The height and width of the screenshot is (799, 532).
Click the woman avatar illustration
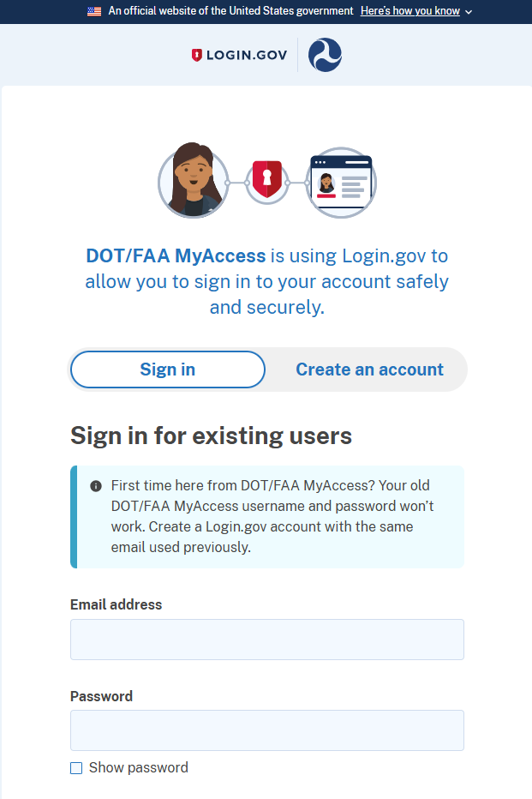click(x=193, y=182)
